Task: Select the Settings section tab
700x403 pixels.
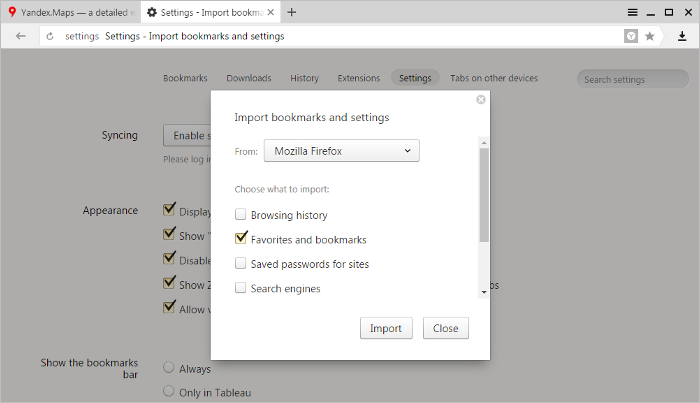Action: pos(415,78)
